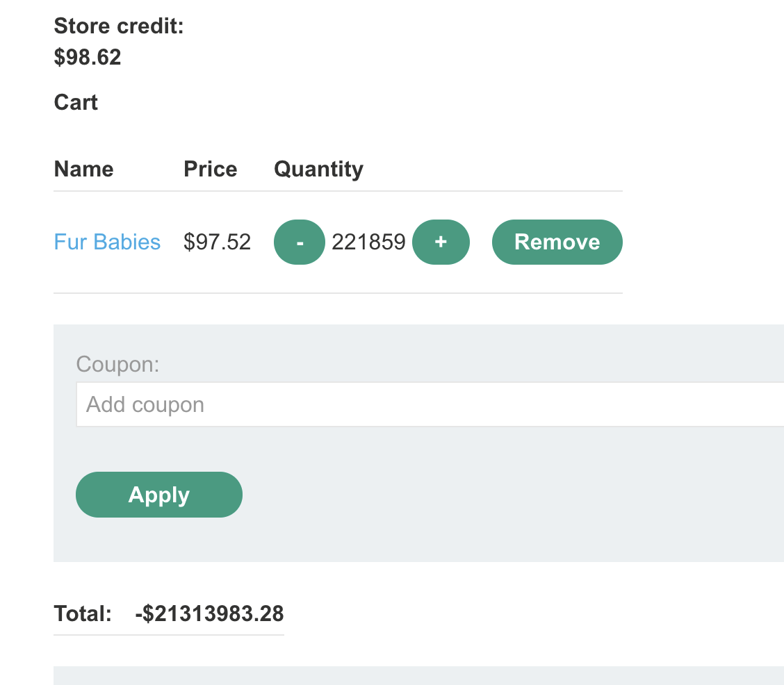Viewport: 784px width, 685px height.
Task: Click the Coupon field label
Action: click(117, 364)
